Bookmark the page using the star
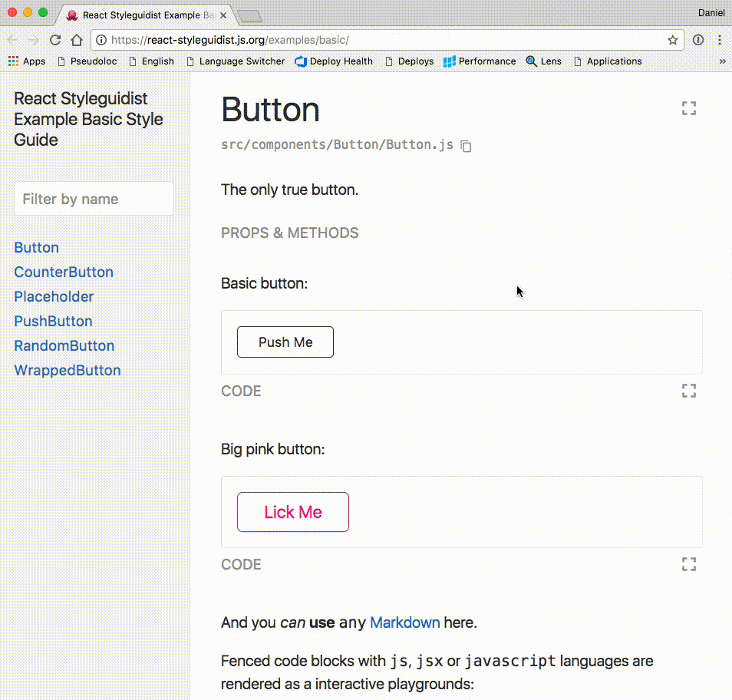The width and height of the screenshot is (732, 700). click(672, 39)
